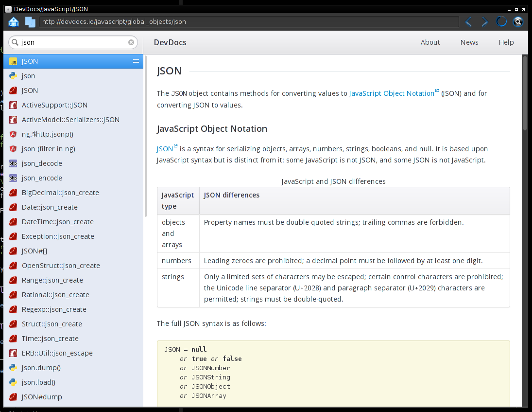532x412 pixels.
Task: Click the JS icon on selected JSON row
Action: point(13,61)
